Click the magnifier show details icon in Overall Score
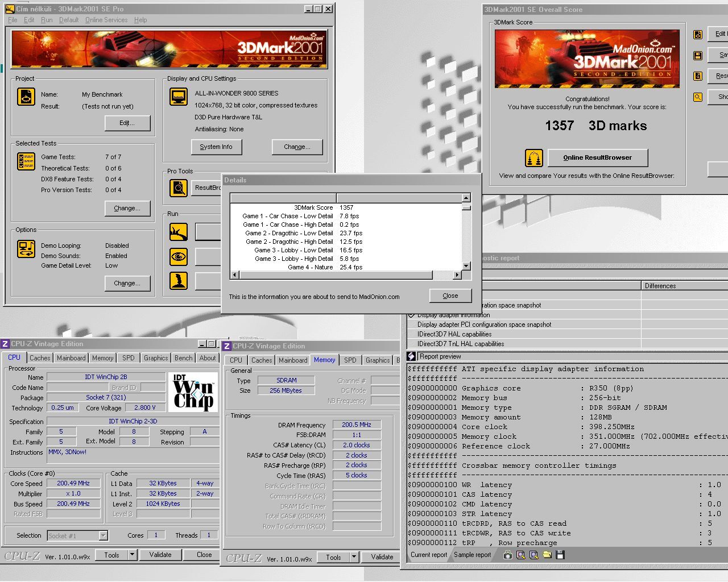Screen dimensions: 728x582 pos(698,97)
